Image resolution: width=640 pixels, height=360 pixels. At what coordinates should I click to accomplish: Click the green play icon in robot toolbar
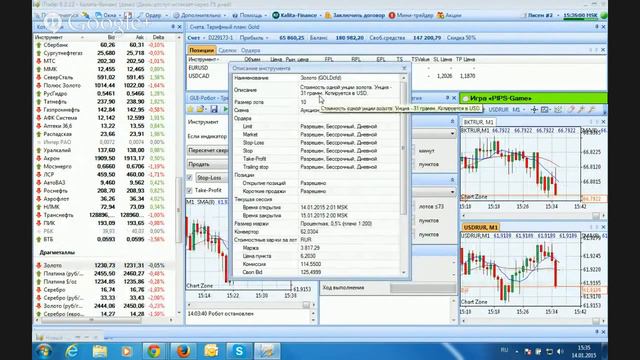pyautogui.click(x=225, y=109)
